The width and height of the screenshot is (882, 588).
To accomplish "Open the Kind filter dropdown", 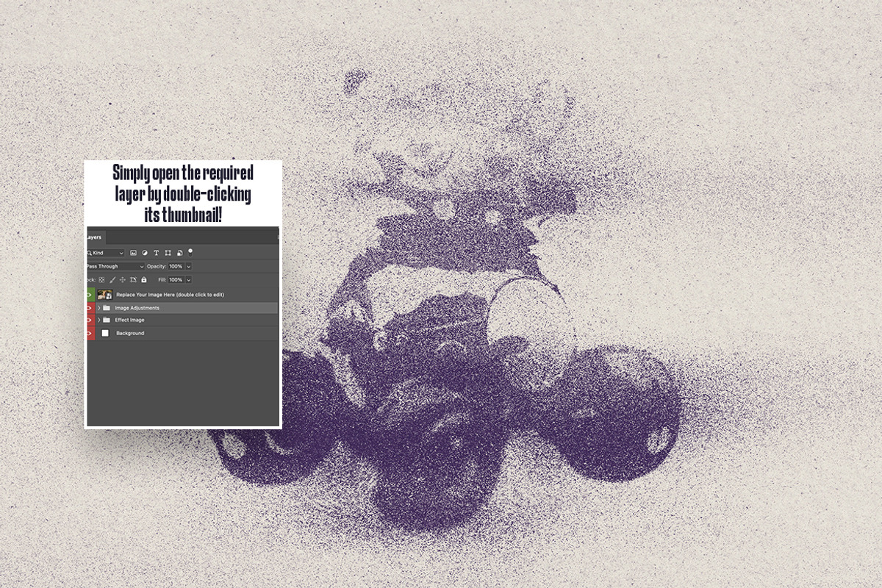I will coord(105,253).
